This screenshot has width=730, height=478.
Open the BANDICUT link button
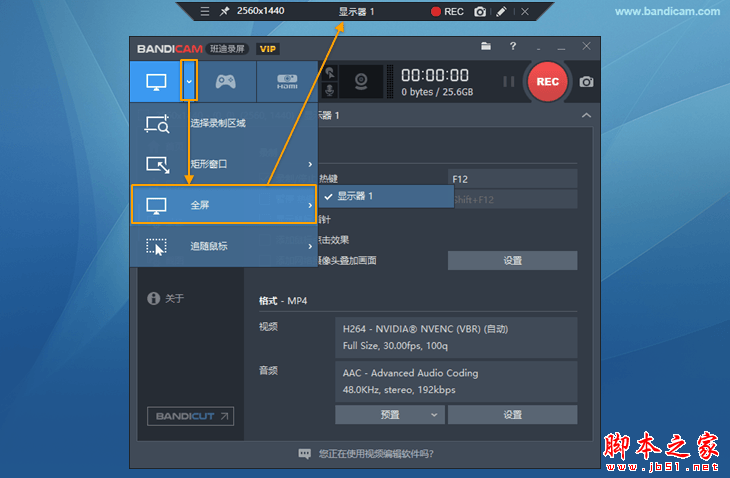tap(190, 416)
